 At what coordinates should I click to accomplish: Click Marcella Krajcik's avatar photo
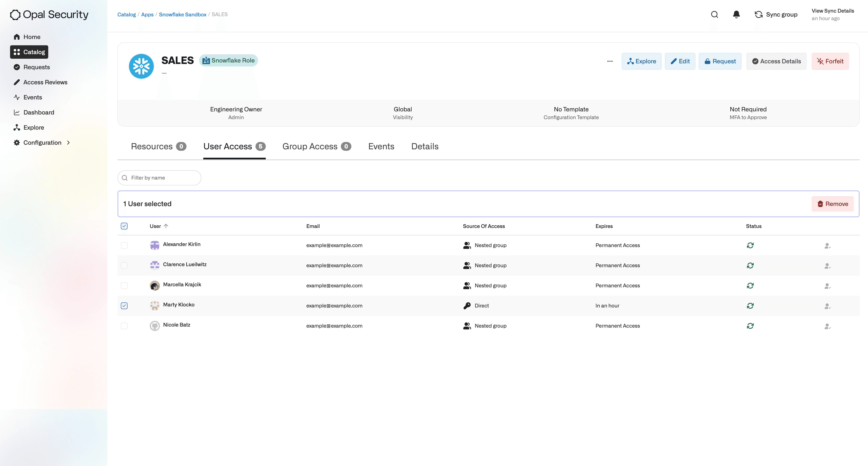[155, 286]
